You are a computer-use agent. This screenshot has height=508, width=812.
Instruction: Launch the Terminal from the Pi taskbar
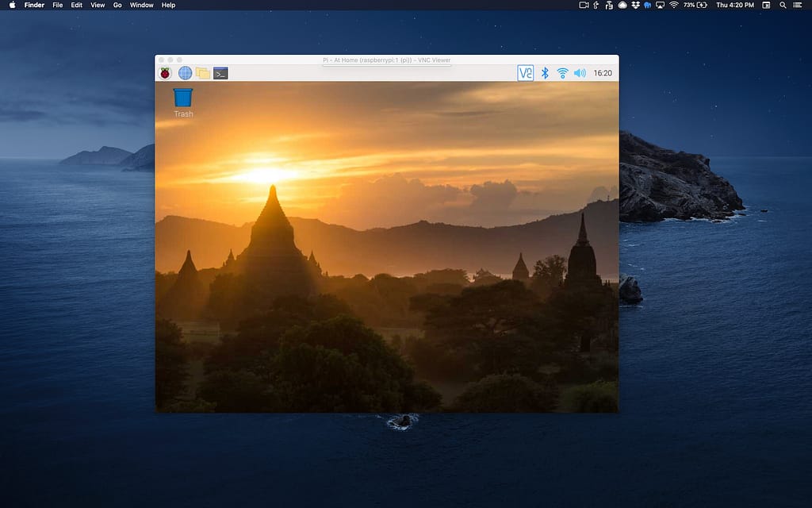[x=220, y=73]
